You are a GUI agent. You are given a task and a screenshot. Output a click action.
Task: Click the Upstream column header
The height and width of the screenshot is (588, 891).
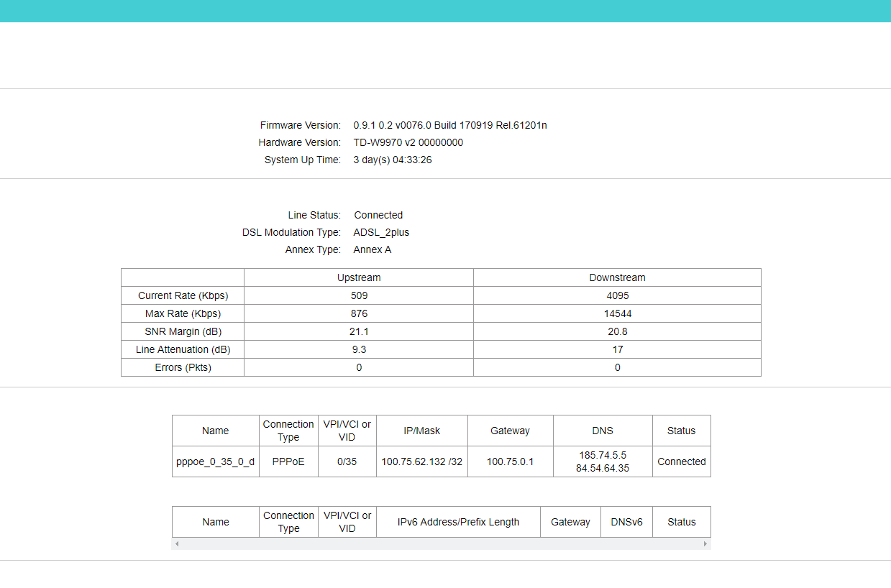tap(359, 277)
